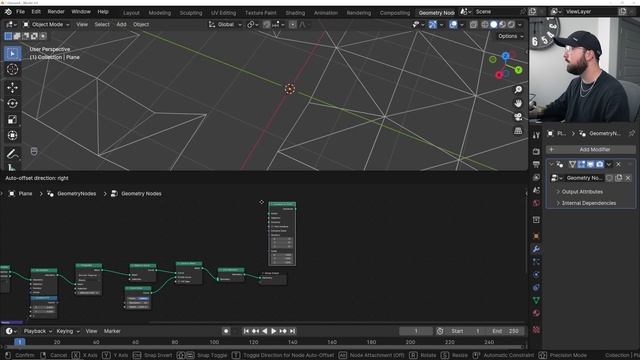This screenshot has height=360, width=640.
Task: Open the Tool properties tab
Action: 536,135
